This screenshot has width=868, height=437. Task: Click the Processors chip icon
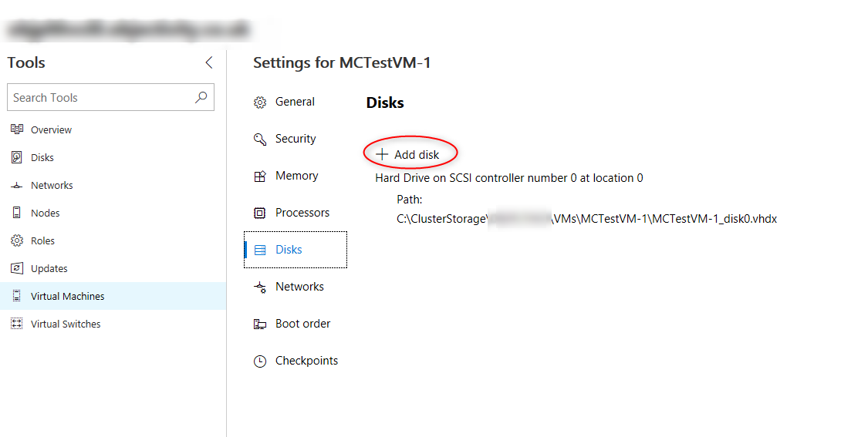coord(259,213)
